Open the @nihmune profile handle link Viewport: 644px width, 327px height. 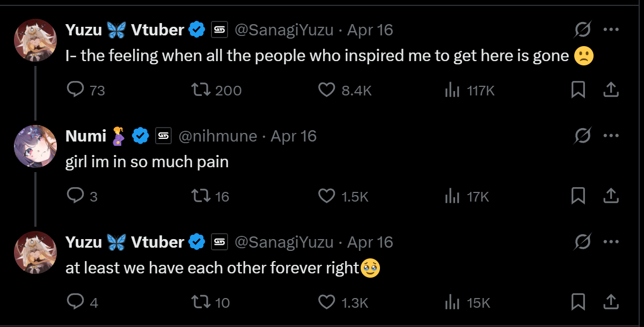217,136
